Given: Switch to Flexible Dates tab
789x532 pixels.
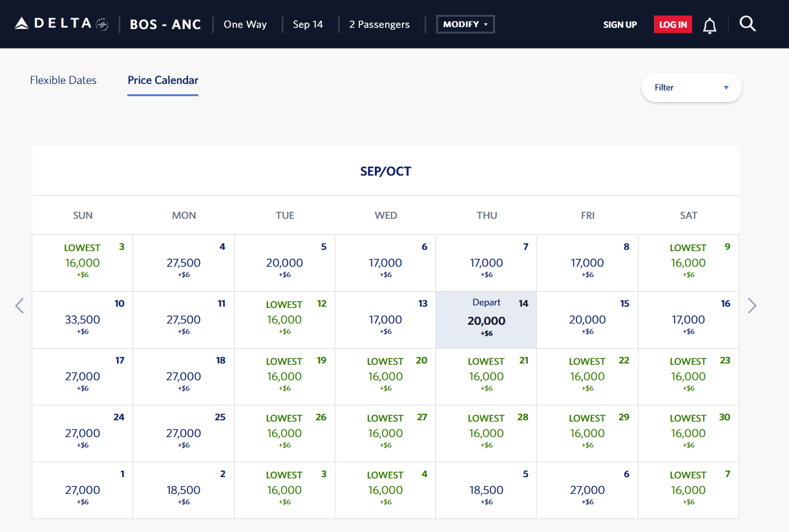Looking at the screenshot, I should [63, 80].
